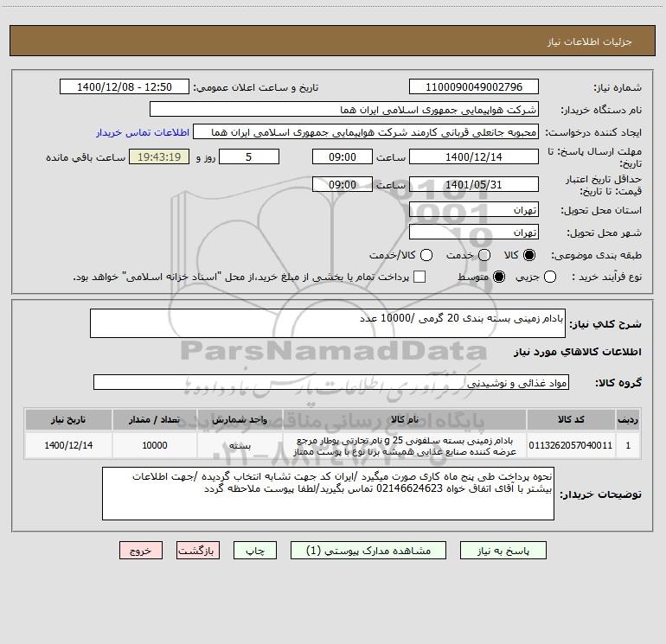Select the کالا/خدمت radio option

pos(426,255)
